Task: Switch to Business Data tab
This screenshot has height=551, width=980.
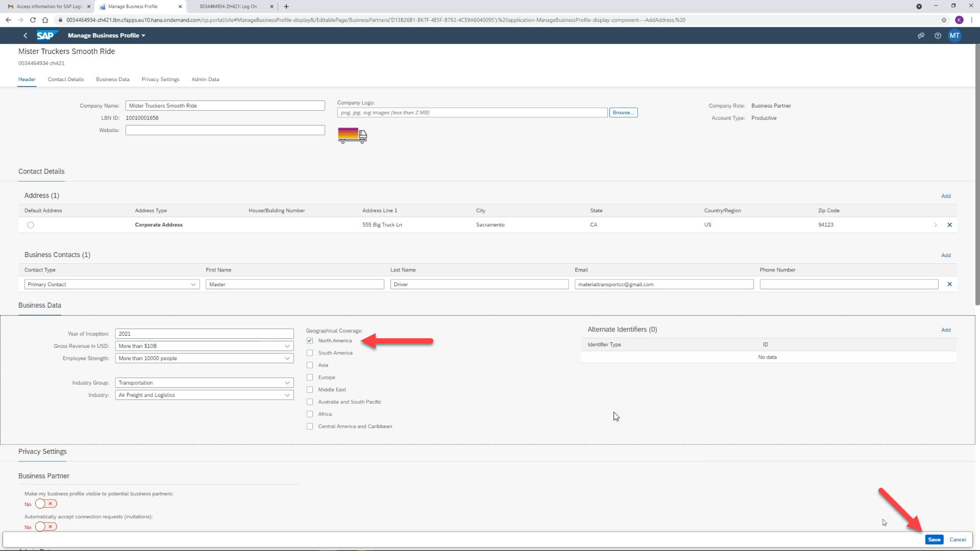Action: (x=113, y=80)
